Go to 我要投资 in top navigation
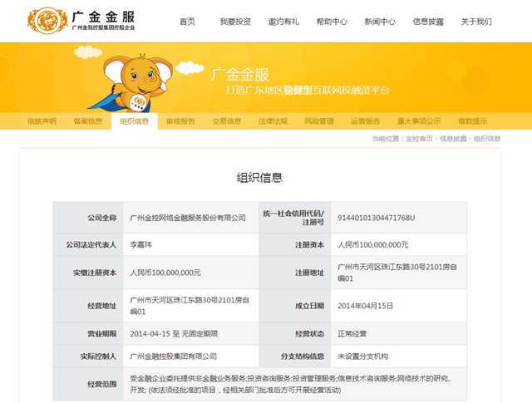The width and height of the screenshot is (532, 403). (235, 22)
